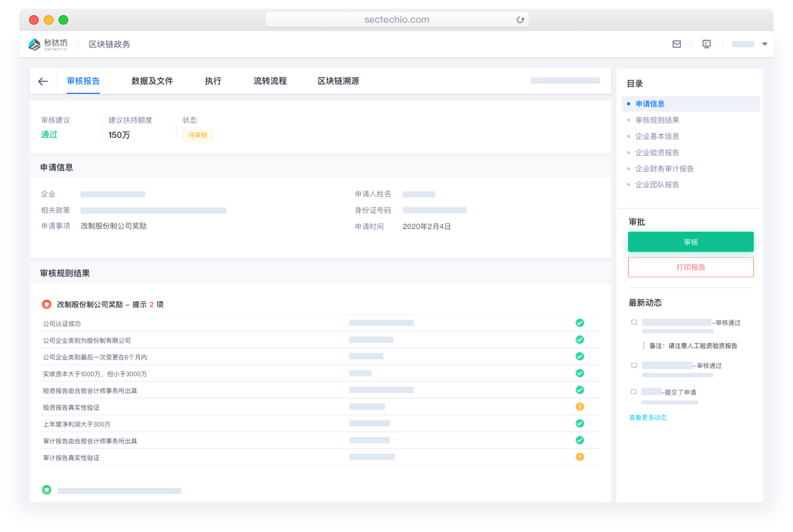Click red shield icon beside 改制股份制公司奖励

tap(47, 304)
